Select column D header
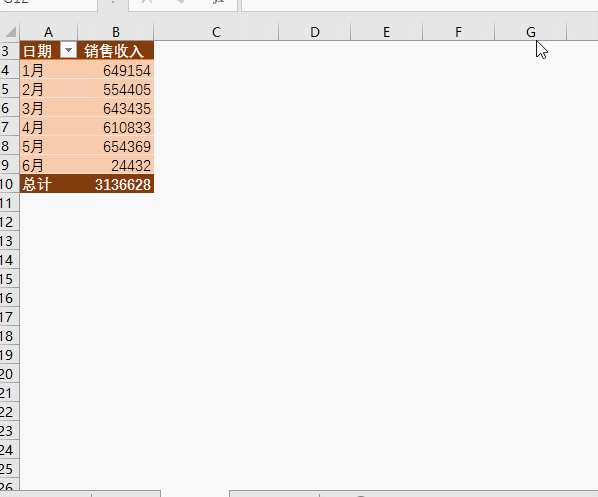Screen dimensions: 598x497 coord(315,32)
